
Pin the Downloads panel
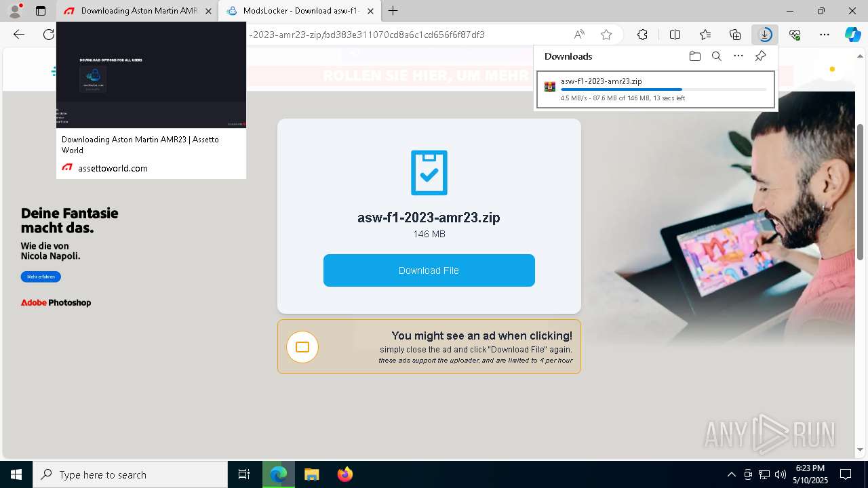pos(760,56)
